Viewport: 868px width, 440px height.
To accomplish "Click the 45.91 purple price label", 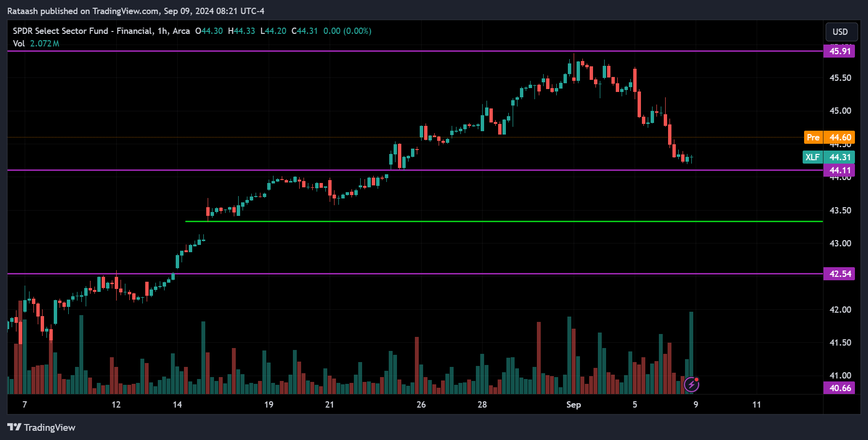I will [839, 51].
